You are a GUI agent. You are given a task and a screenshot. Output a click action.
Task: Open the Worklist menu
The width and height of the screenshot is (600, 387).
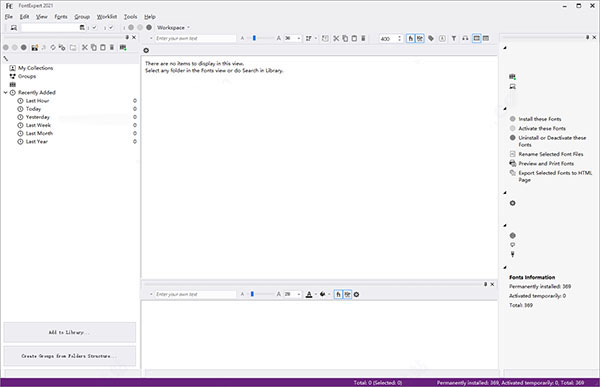coord(107,17)
